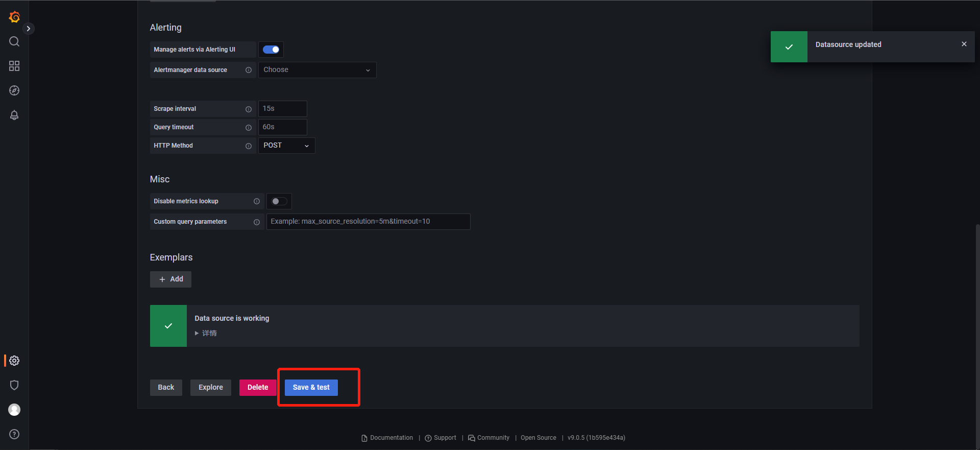980x450 pixels.
Task: Open the search dashboards icon
Action: point(14,41)
